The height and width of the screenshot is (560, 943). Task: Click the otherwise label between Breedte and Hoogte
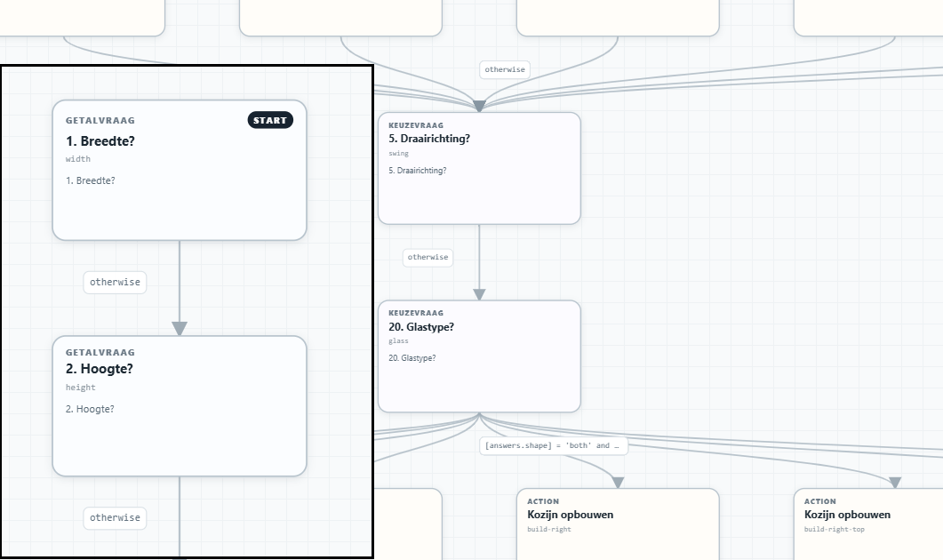115,282
